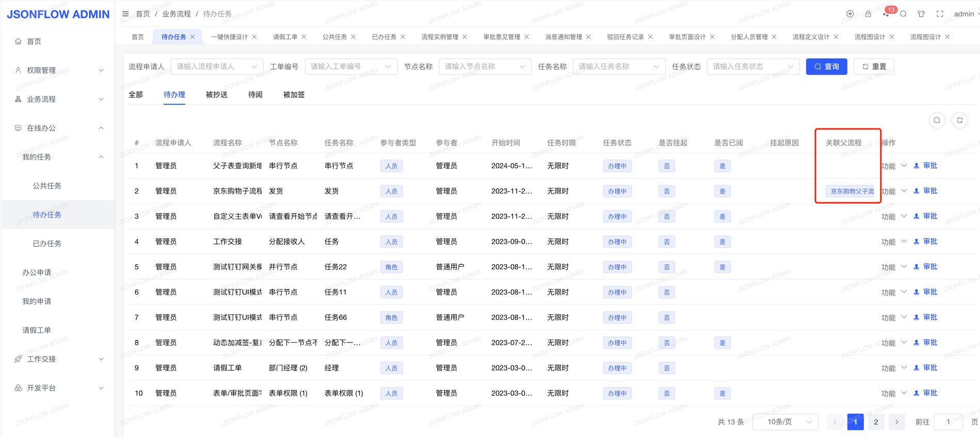The height and width of the screenshot is (437, 980).
Task: Click the round search icon above the table
Action: tap(937, 120)
